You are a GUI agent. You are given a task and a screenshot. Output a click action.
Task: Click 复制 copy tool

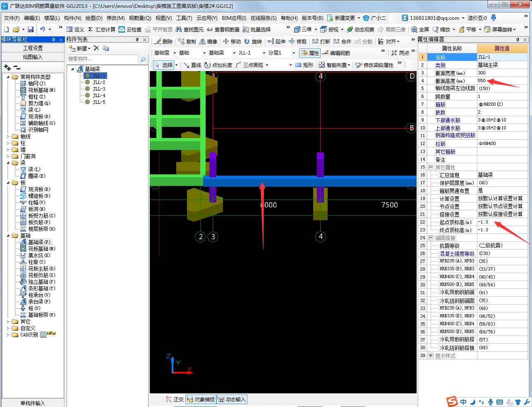pyautogui.click(x=187, y=41)
